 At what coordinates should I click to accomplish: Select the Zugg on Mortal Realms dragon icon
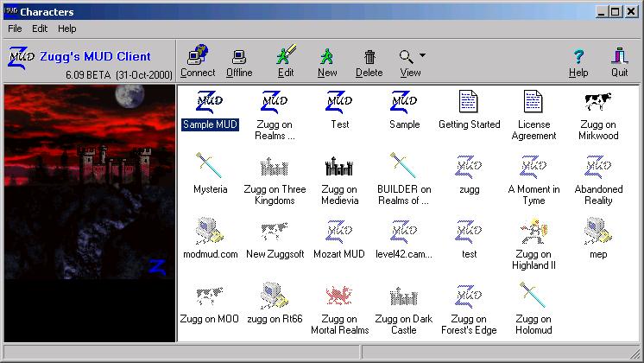coord(339,296)
